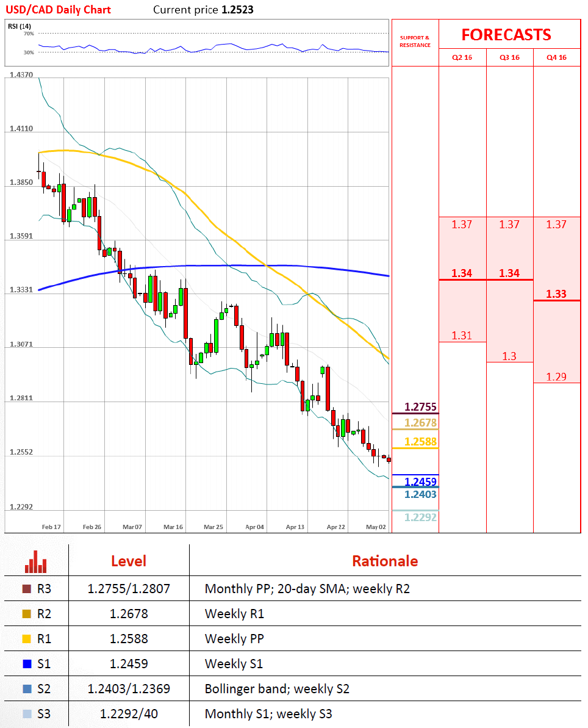Image resolution: width=588 pixels, height=728 pixels.
Task: Click the Q3 16 median forecast 1.34
Action: click(x=509, y=273)
